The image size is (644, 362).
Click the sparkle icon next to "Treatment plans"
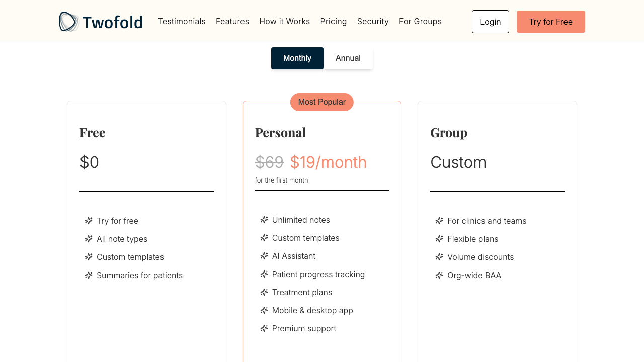click(x=264, y=292)
